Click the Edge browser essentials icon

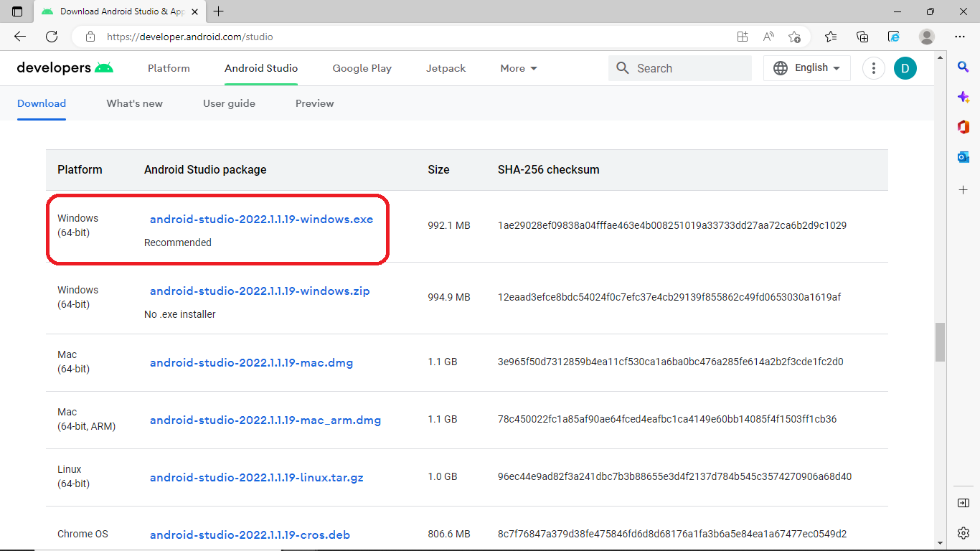pos(894,37)
